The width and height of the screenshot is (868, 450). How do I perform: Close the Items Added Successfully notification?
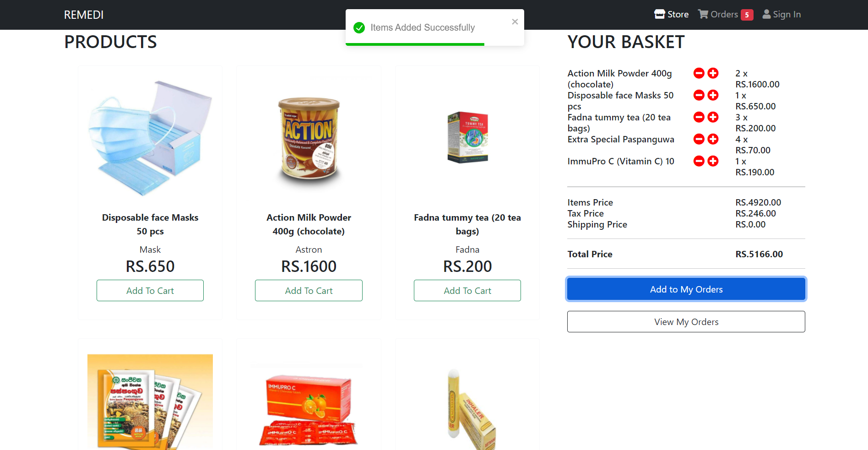coord(515,22)
